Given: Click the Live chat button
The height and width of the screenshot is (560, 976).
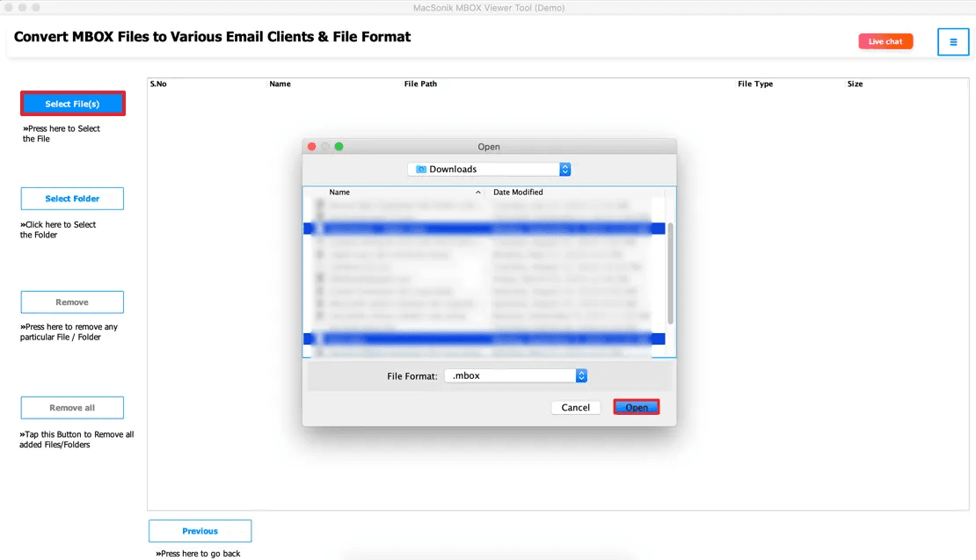Looking at the screenshot, I should (885, 40).
